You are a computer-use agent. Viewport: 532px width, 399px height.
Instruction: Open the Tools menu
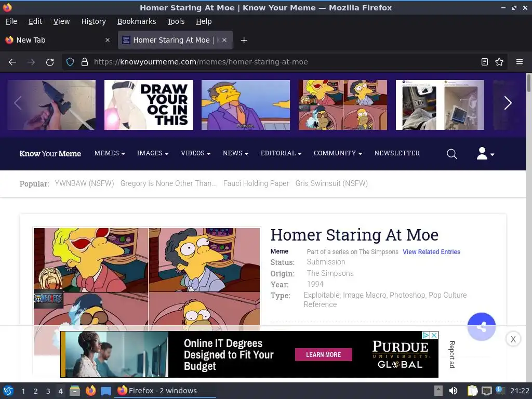pyautogui.click(x=176, y=21)
